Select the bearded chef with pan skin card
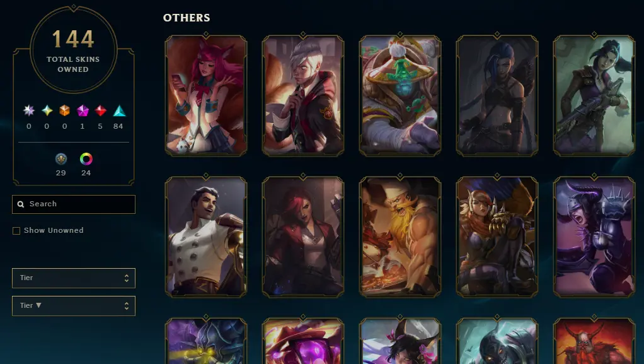Viewport: 644px width, 364px height. tap(400, 237)
